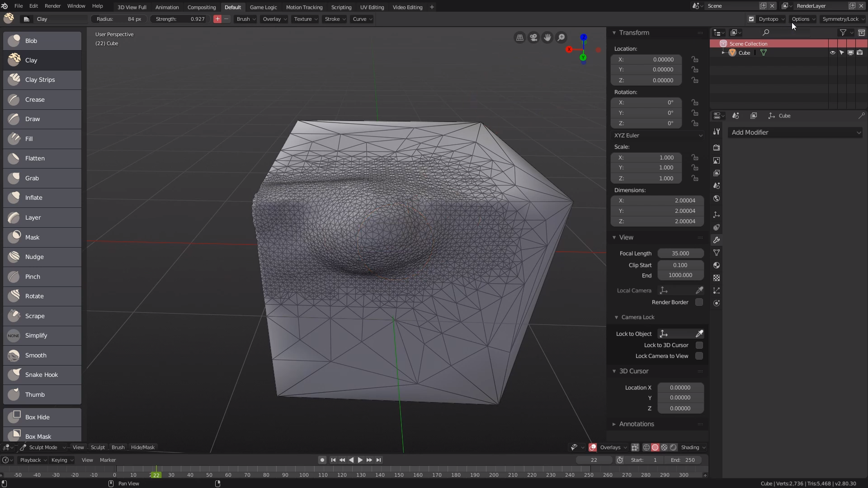The width and height of the screenshot is (868, 488).
Task: Toggle the Cube visibility eye icon
Action: click(832, 53)
